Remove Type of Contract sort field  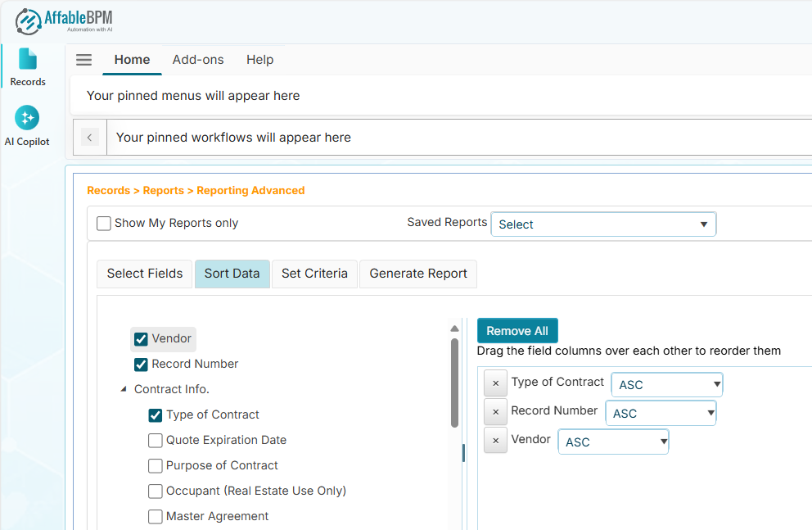(x=495, y=383)
